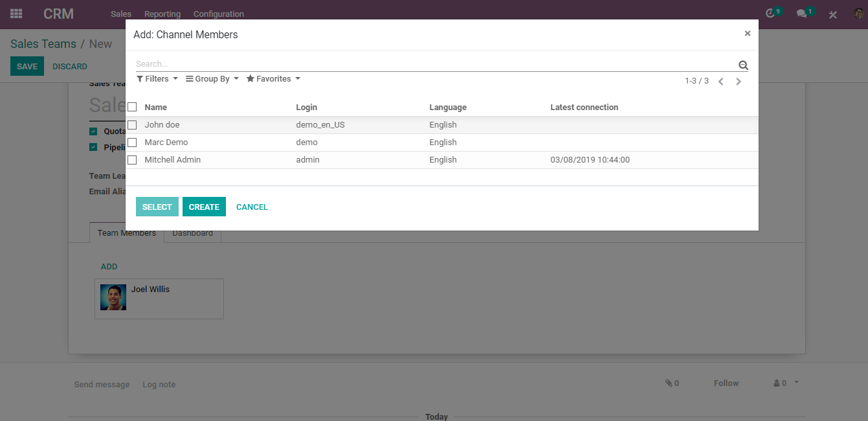
Task: Click the CANCEL link
Action: coord(252,207)
